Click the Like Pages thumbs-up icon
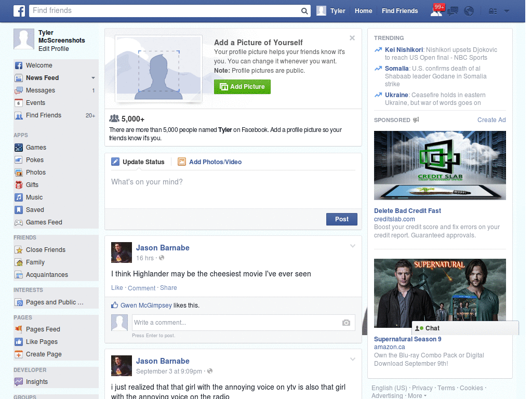The image size is (532, 399). [x=19, y=342]
